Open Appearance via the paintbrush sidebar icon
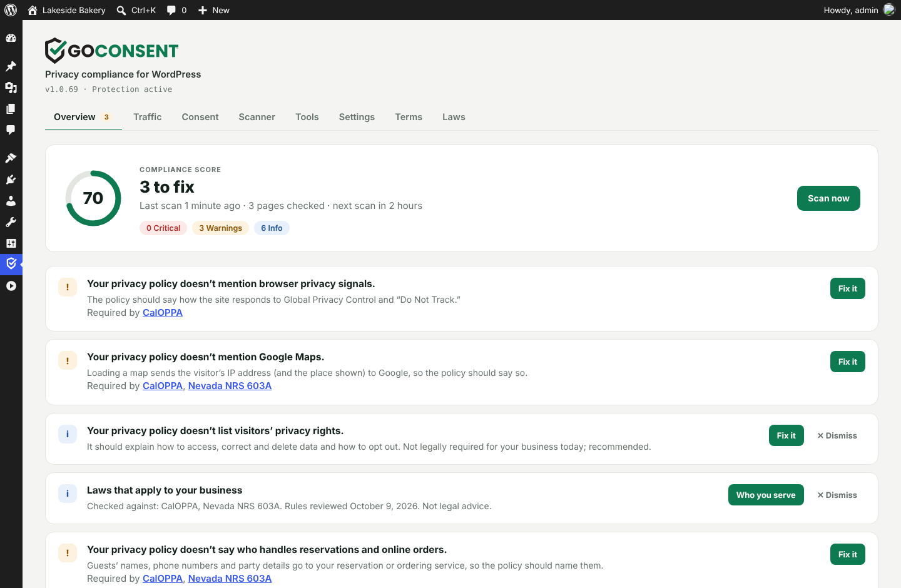This screenshot has height=588, width=901. [11, 158]
